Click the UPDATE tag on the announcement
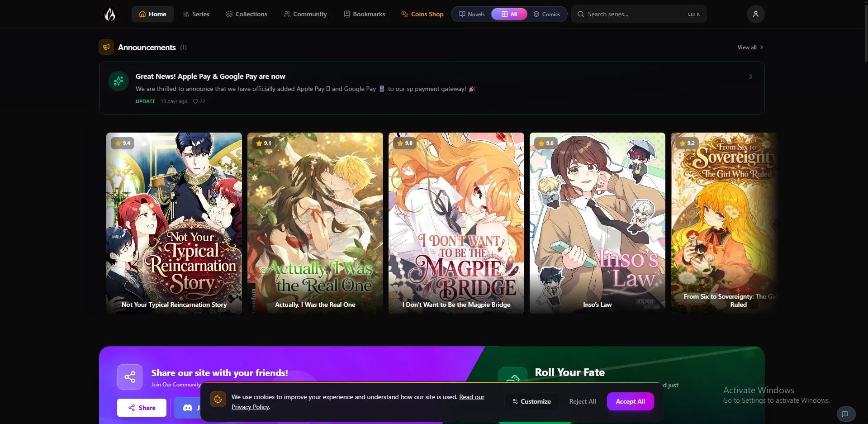The image size is (868, 424). click(x=145, y=101)
